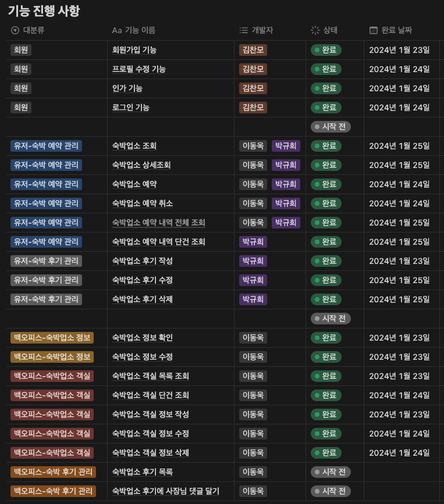
Task: Click date 2024년 1월 25일 in 숙박업소 조회 row
Action: [x=399, y=146]
